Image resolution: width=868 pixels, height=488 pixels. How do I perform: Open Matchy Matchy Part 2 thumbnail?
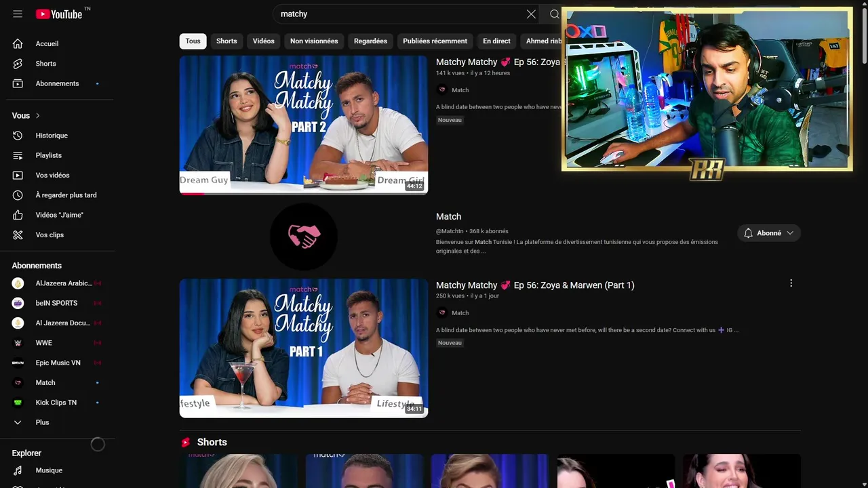point(304,125)
